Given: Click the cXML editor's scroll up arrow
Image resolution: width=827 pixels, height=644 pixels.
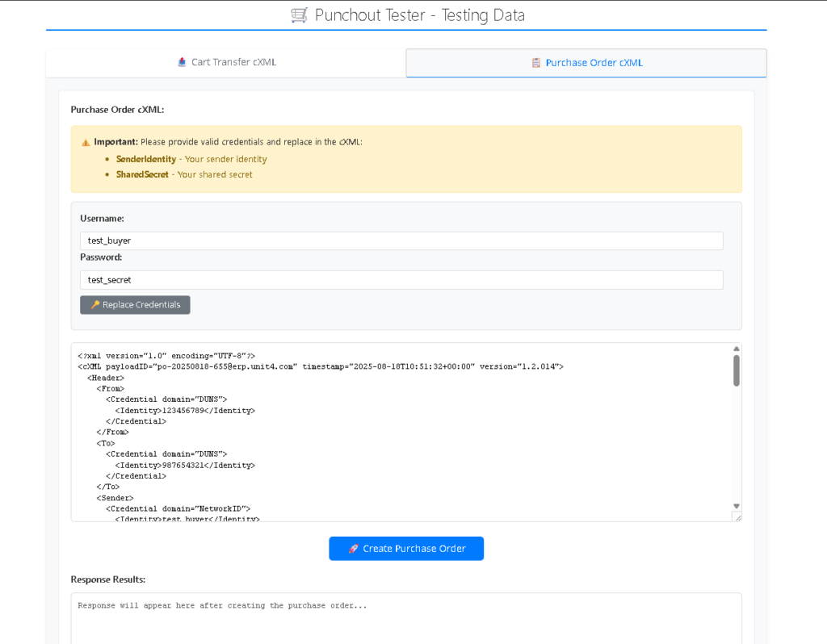Looking at the screenshot, I should (737, 349).
